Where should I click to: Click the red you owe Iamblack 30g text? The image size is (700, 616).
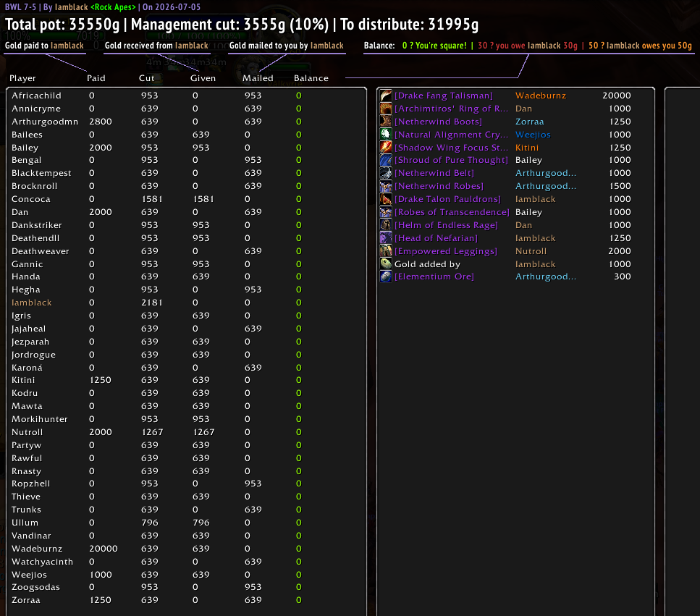coord(527,46)
